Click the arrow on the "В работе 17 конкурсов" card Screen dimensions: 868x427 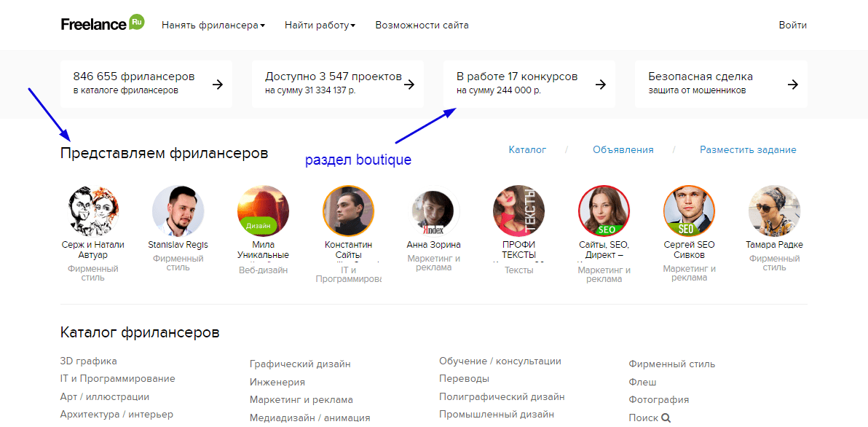601,84
